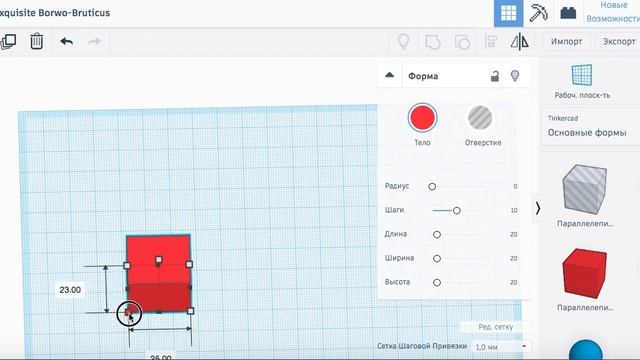640x360 pixels.
Task: Open the Blocks pickaxe mode
Action: pyautogui.click(x=538, y=13)
